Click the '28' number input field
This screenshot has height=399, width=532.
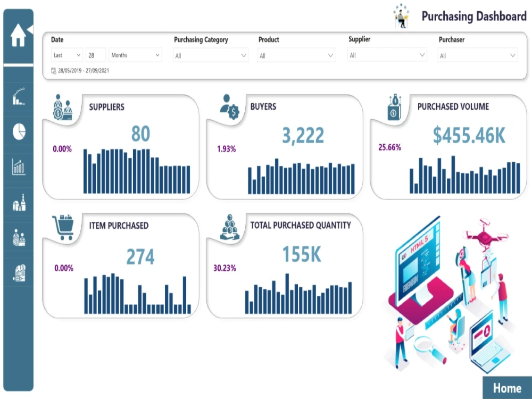(x=96, y=55)
